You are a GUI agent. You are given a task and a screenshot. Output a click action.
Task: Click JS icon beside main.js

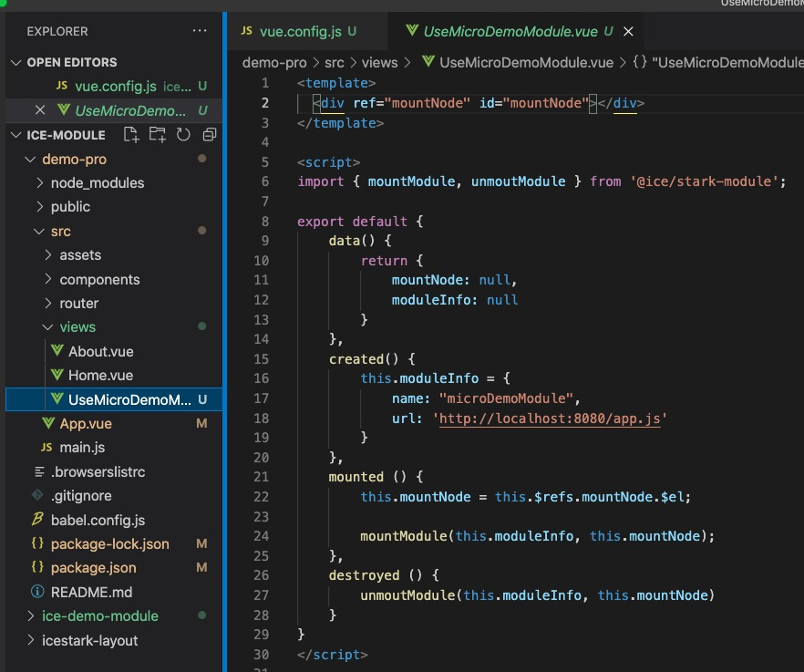(x=46, y=448)
